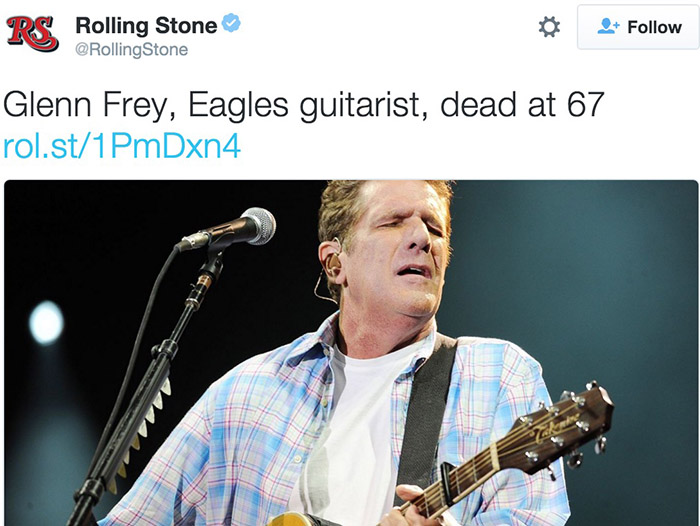
Task: Open the gear settings menu
Action: point(549,27)
